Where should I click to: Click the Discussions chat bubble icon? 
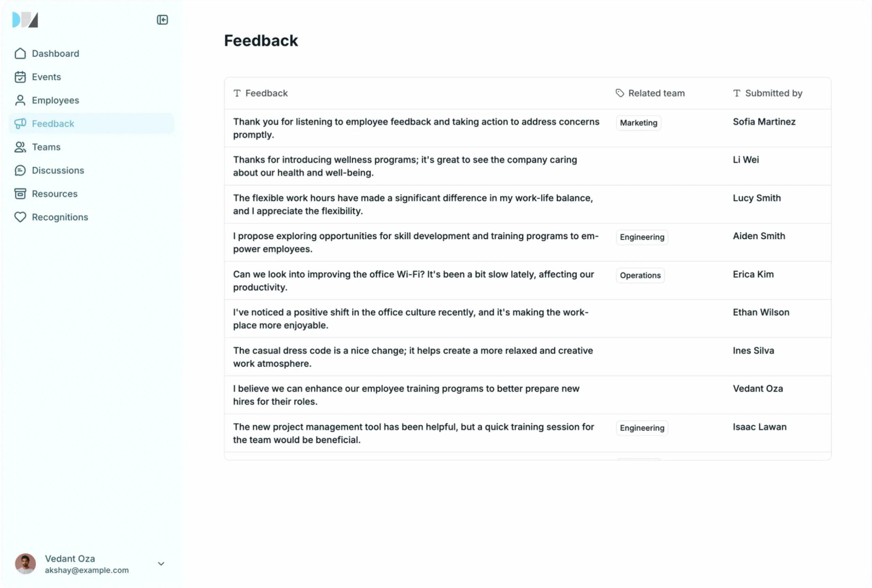click(x=20, y=171)
